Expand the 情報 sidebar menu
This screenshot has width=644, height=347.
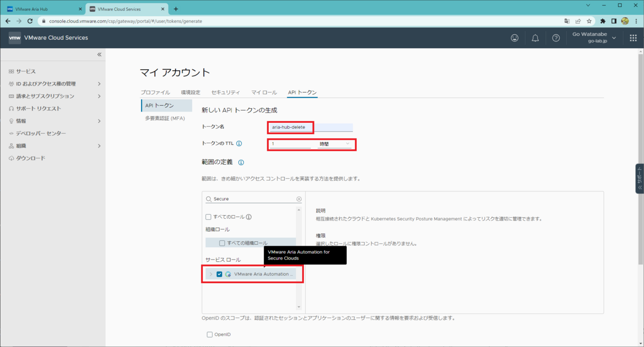[99, 121]
